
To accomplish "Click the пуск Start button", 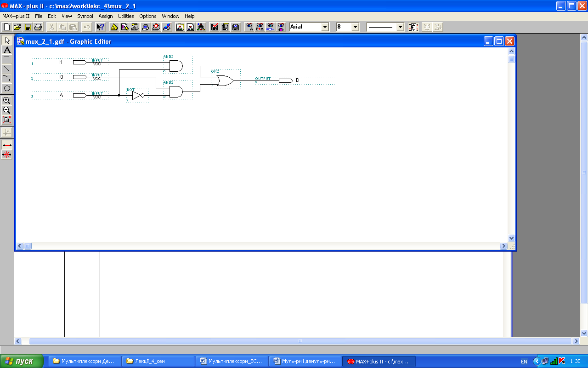I will point(22,361).
